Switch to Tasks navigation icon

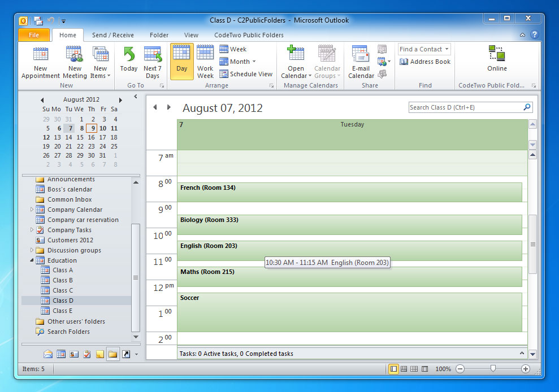pos(87,354)
